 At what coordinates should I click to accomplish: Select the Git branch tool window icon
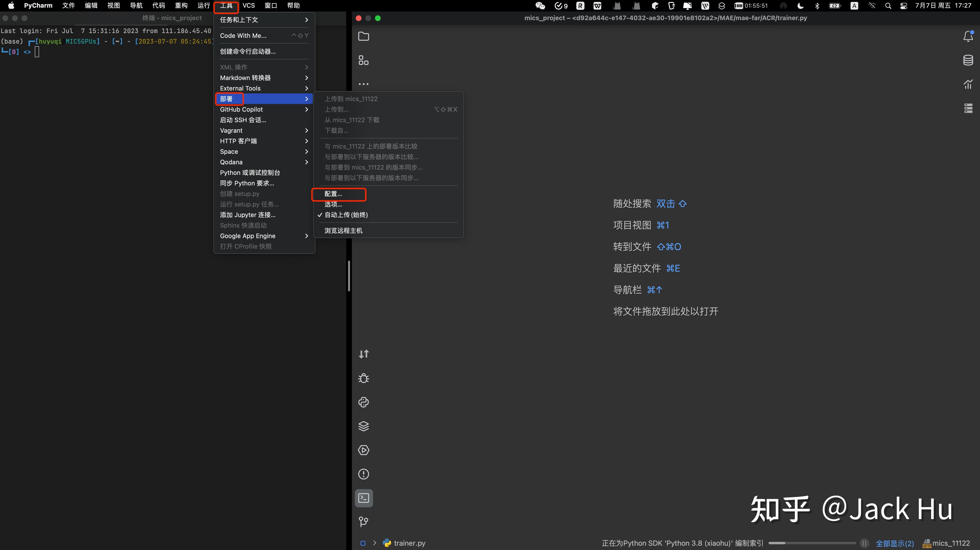[363, 521]
